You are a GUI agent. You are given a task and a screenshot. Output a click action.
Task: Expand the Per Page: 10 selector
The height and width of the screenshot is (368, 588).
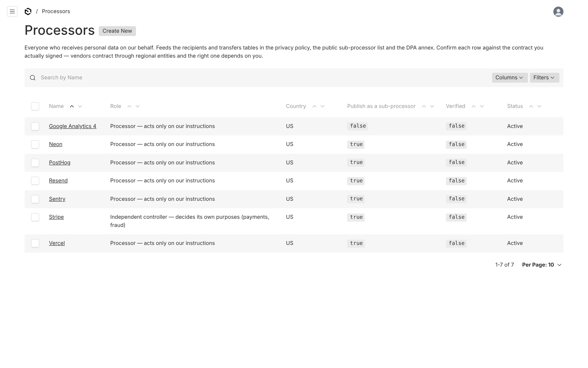542,265
